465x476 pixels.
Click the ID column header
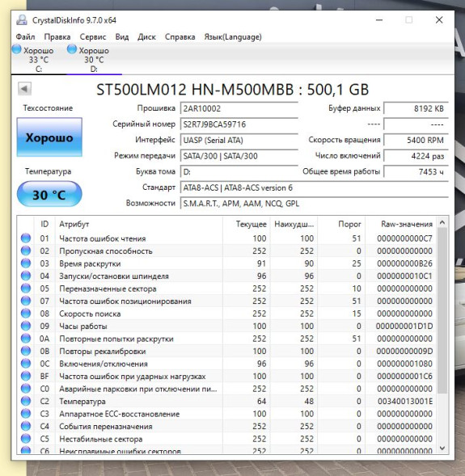point(44,224)
